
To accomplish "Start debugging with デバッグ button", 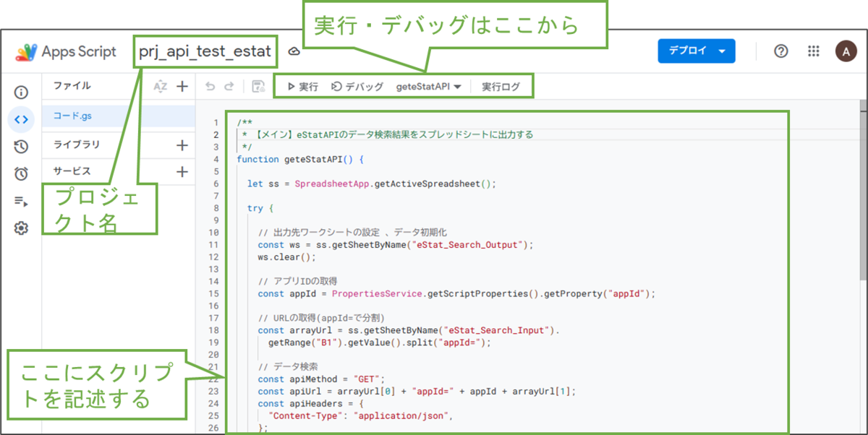I will [x=357, y=86].
